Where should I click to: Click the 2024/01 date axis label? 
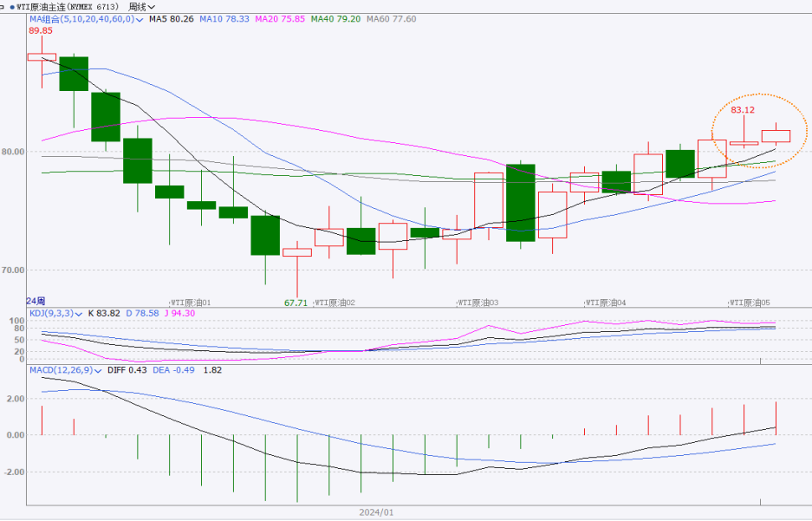376,512
